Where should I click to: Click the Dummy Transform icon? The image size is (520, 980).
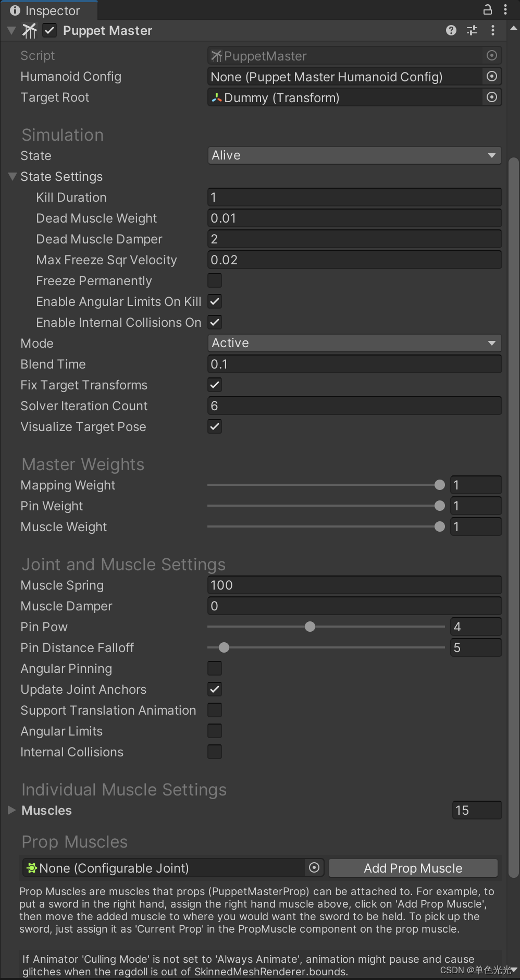(216, 97)
